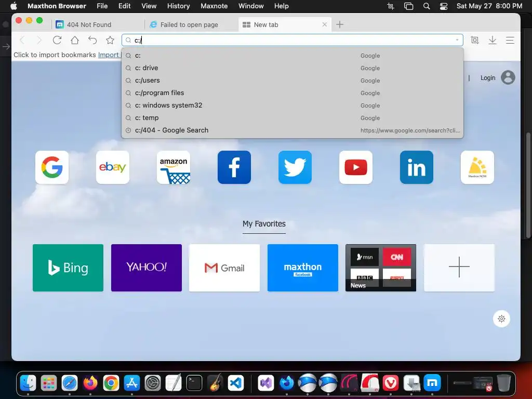Open a new tab with plus button

tap(340, 24)
